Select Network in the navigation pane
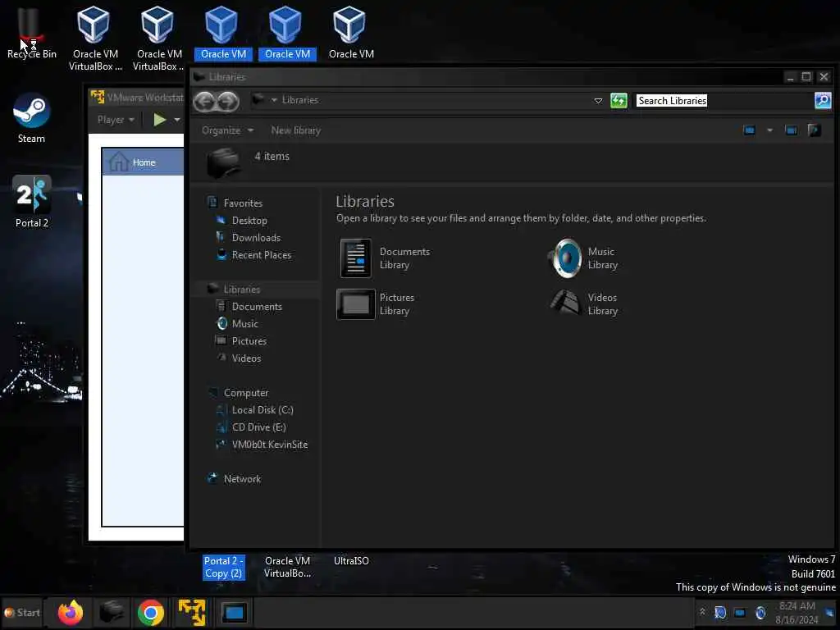This screenshot has height=630, width=840. (242, 479)
